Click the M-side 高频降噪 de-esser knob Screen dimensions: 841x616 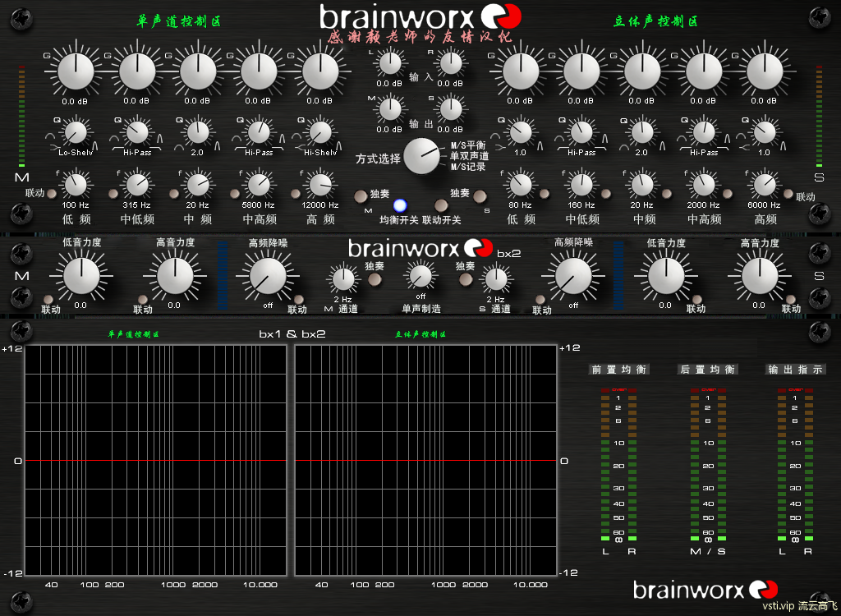pyautogui.click(x=268, y=276)
